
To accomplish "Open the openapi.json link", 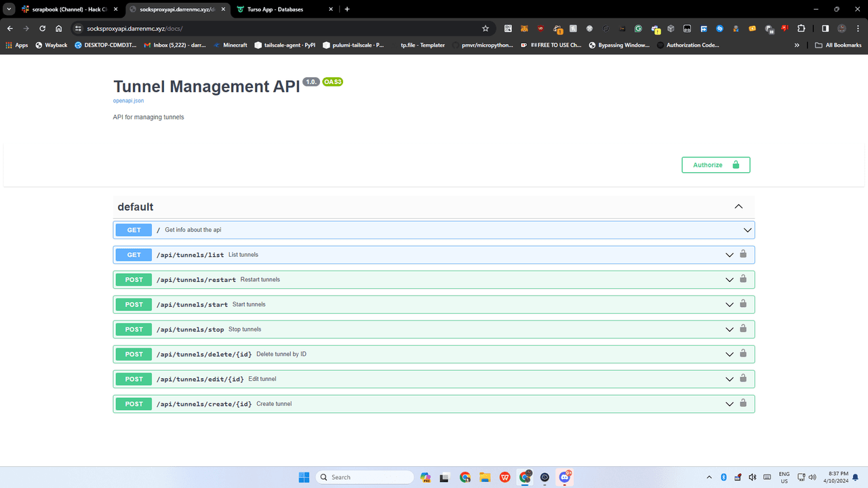I will pyautogui.click(x=128, y=100).
